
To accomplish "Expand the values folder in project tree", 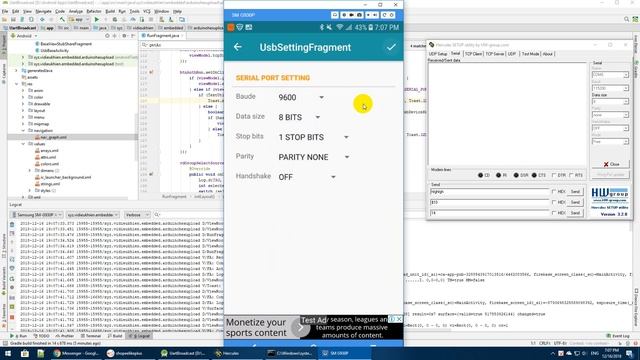I will tap(23, 144).
